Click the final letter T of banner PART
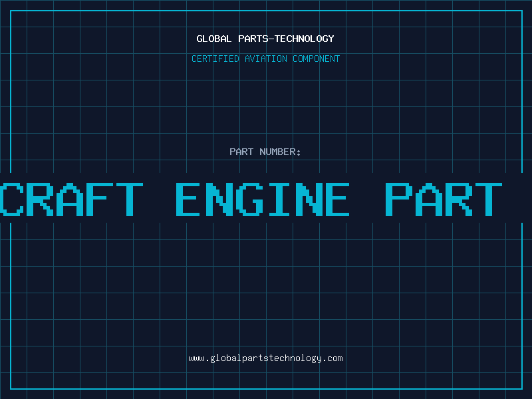The width and height of the screenshot is (532, 399). point(488,199)
